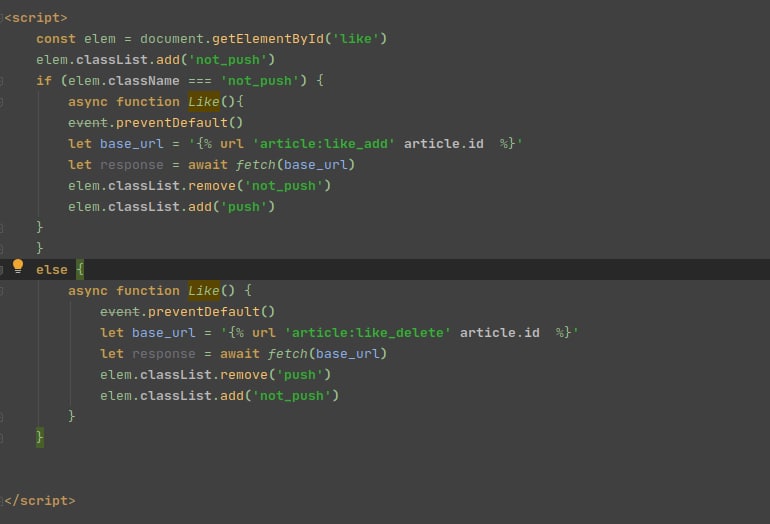Image resolution: width=770 pixels, height=524 pixels.
Task: Click the Like function name under else
Action: click(x=204, y=291)
